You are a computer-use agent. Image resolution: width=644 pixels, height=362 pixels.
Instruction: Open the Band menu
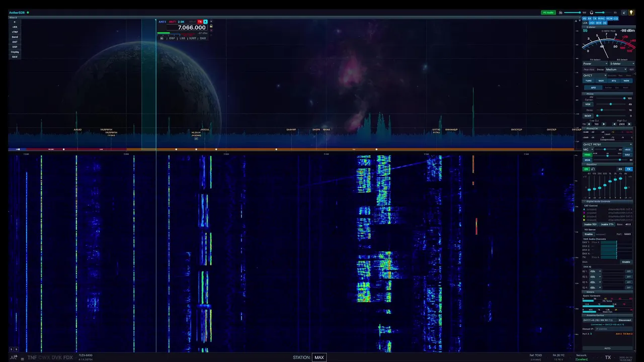pos(15,37)
